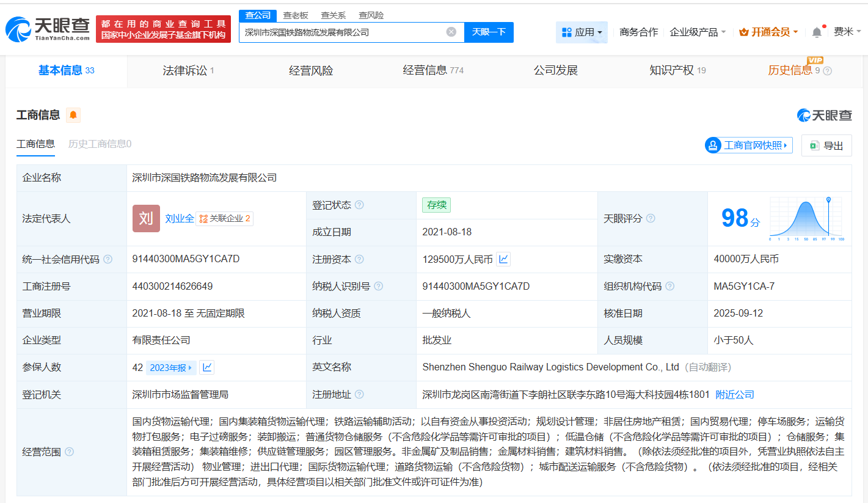This screenshot has height=503, width=868.
Task: Click the Tianyancha logo at top left
Action: point(46,28)
